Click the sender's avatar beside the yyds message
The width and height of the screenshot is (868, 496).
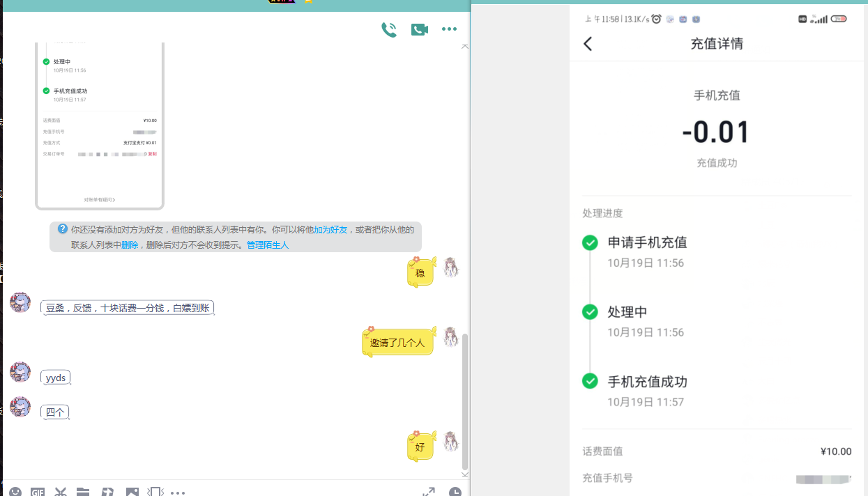pyautogui.click(x=20, y=373)
